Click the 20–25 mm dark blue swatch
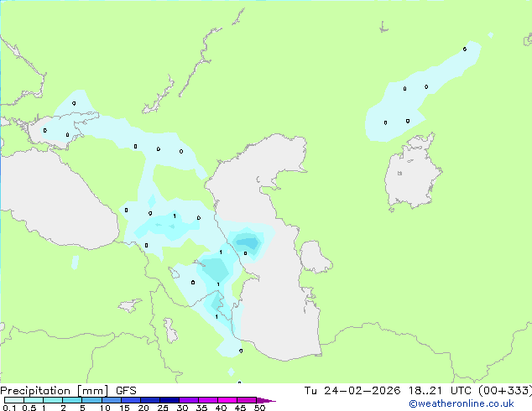The height and width of the screenshot is (411, 532). (150, 400)
